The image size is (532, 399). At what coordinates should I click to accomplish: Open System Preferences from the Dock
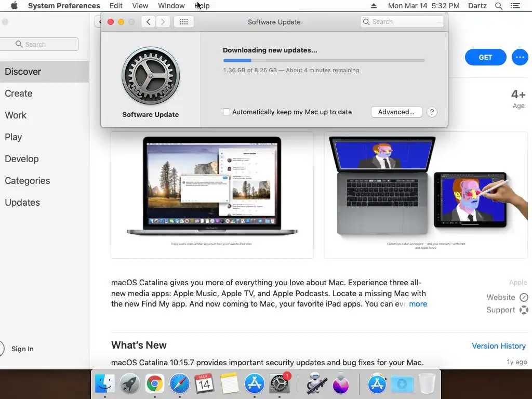tap(279, 383)
